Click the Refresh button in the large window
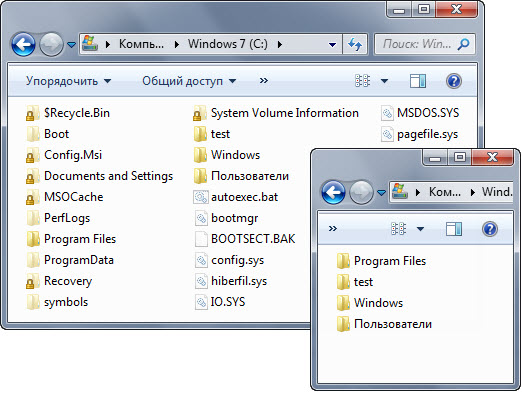522x397 pixels. 355,44
